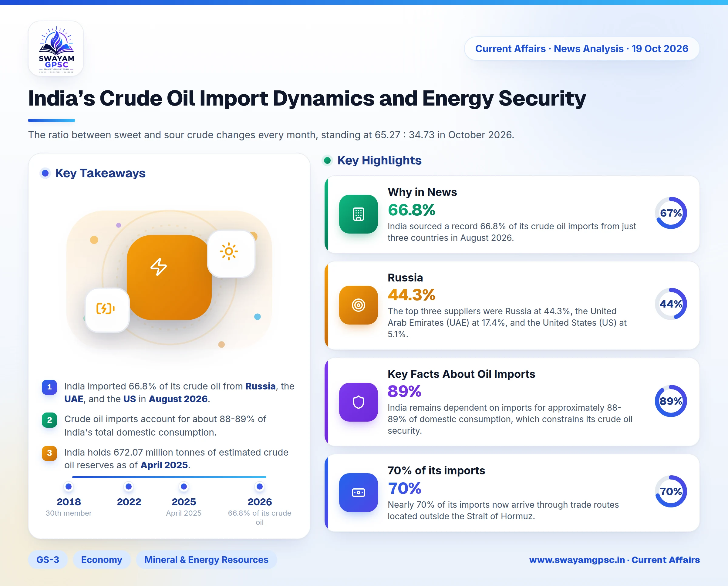Select the 2026 timeline marker

click(260, 487)
